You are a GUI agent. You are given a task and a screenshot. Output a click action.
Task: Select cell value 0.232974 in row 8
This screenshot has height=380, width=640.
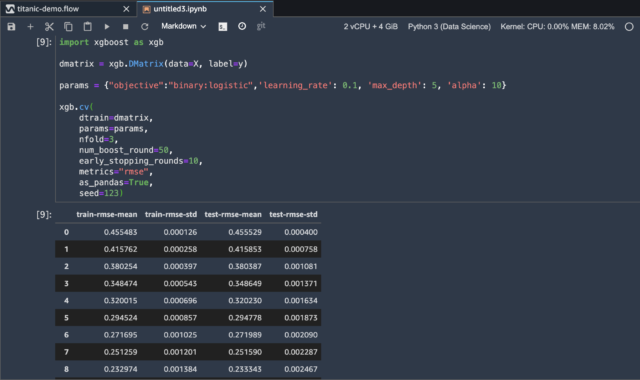point(120,369)
